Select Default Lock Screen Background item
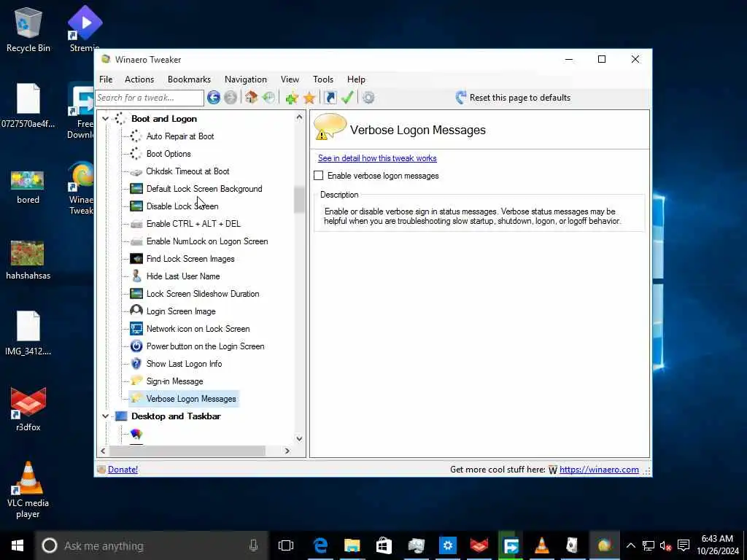Screen dimensions: 747x560 (x=204, y=189)
